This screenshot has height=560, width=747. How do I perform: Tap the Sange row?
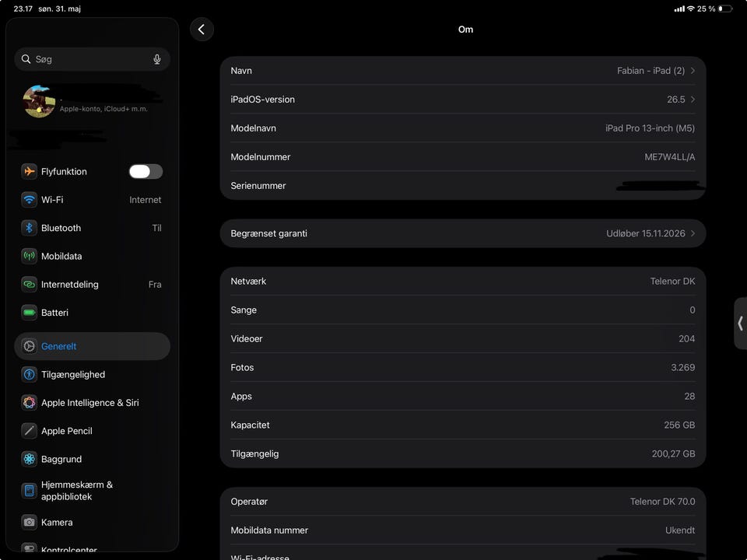462,310
